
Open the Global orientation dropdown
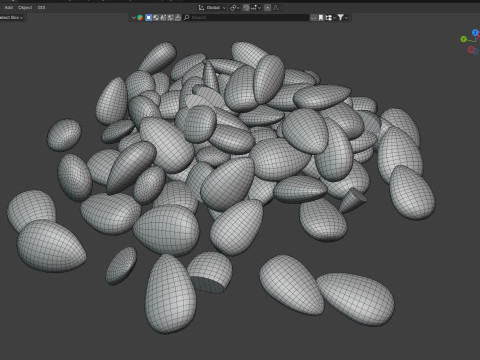point(216,8)
